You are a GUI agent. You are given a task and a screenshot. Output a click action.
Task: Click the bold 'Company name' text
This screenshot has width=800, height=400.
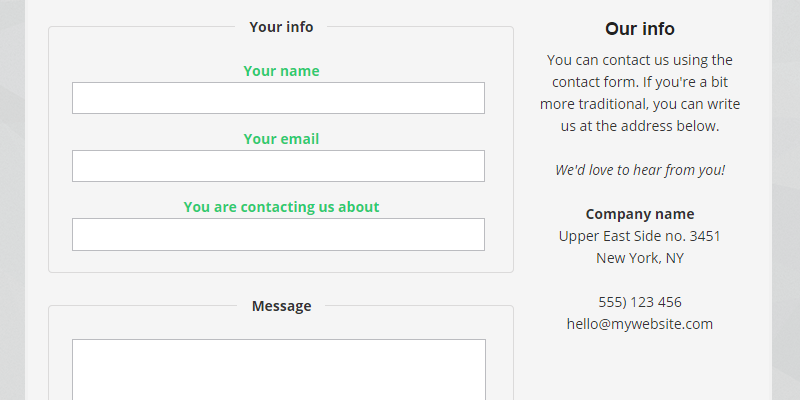[640, 214]
